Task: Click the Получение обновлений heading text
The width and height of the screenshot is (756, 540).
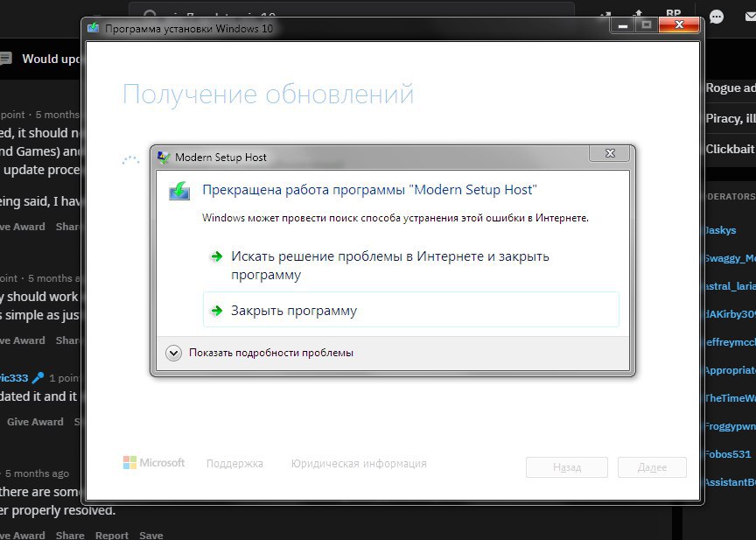Action: click(x=268, y=94)
